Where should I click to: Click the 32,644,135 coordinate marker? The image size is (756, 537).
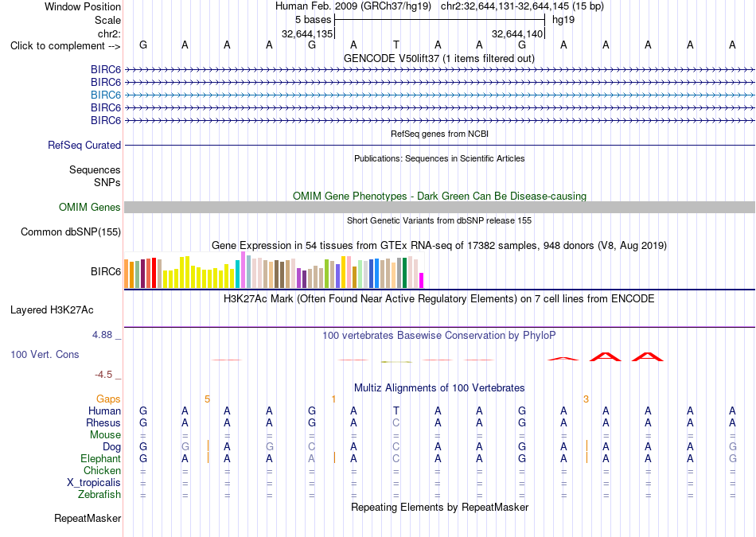[307, 33]
